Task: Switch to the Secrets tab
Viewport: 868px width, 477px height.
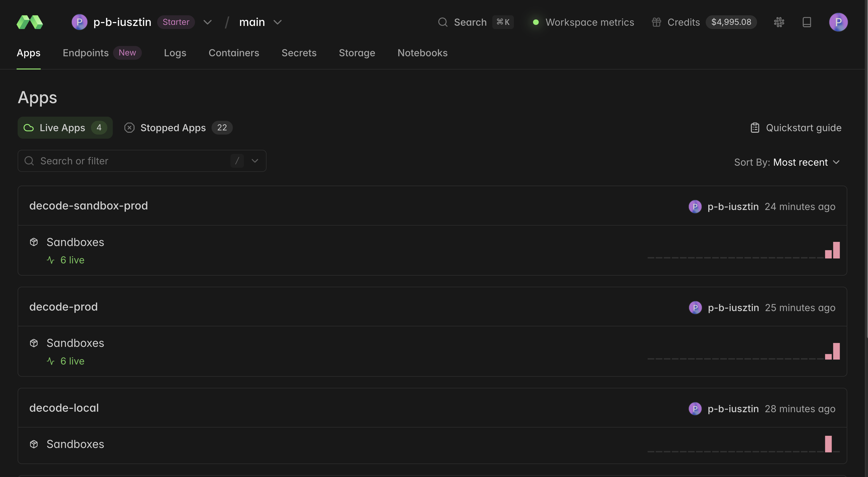Action: 299,53
